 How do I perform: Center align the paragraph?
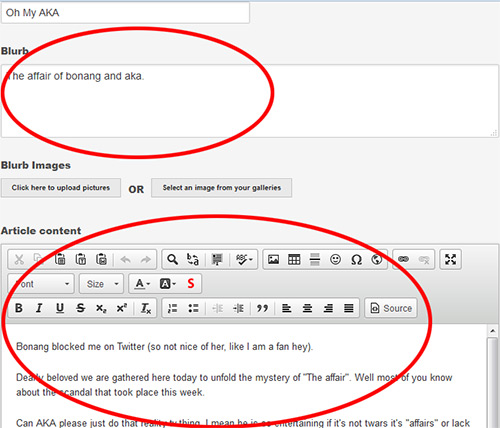[307, 308]
